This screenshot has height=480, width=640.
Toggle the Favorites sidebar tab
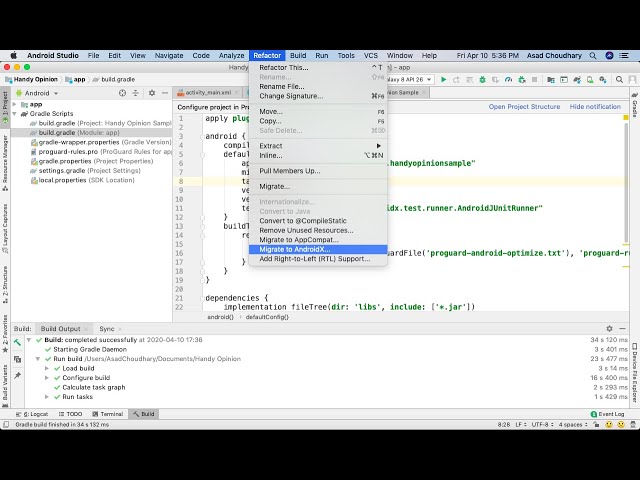point(5,333)
